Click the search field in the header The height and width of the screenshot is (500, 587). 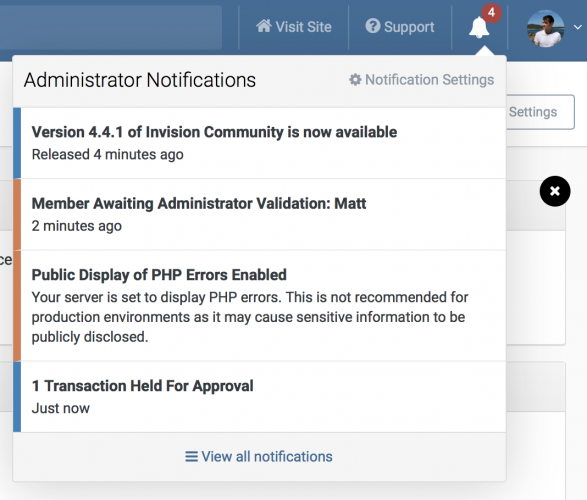(111, 27)
